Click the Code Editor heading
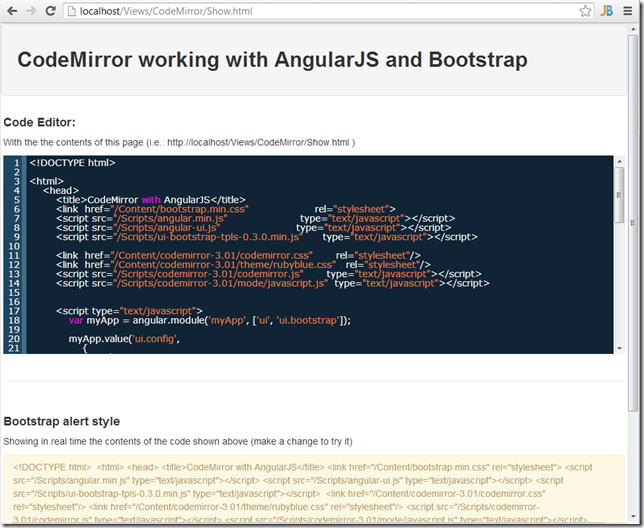Viewport: 644px width, 528px height. (x=40, y=122)
